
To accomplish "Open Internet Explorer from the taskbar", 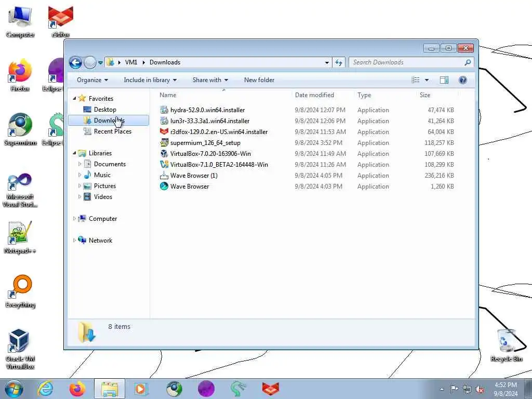I will [45, 389].
